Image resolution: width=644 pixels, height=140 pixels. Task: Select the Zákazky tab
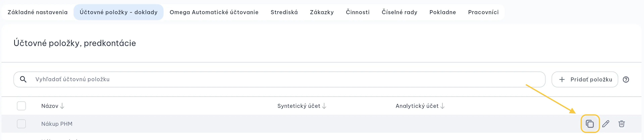click(x=322, y=12)
